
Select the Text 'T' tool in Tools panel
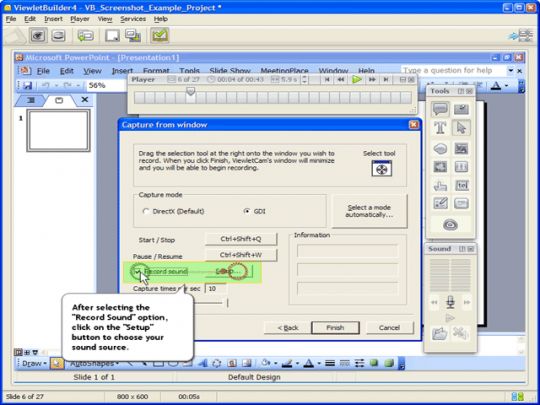point(440,128)
